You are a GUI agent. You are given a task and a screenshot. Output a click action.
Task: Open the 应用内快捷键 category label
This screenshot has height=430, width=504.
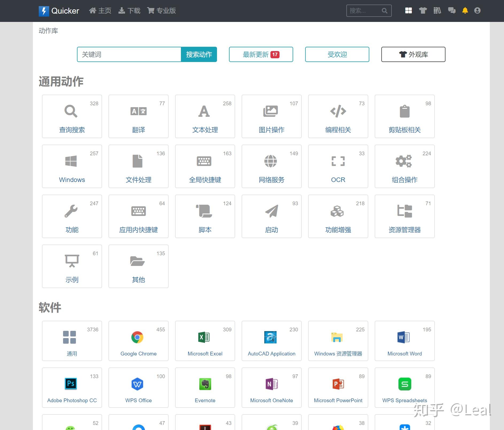[138, 230]
